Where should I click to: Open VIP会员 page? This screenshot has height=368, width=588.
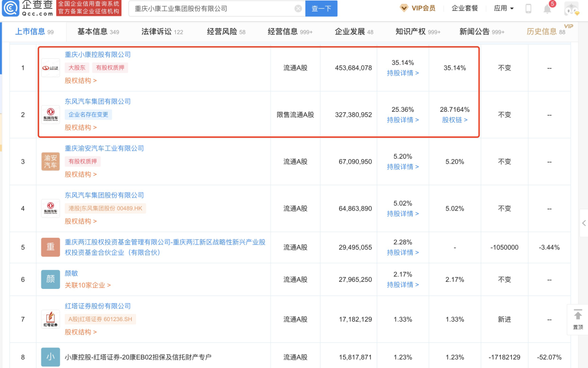pyautogui.click(x=423, y=8)
